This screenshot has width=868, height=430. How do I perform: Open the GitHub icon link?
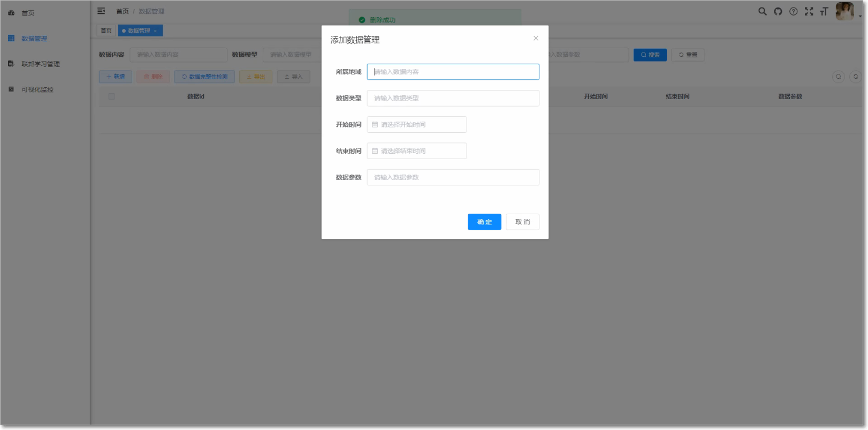tap(778, 11)
